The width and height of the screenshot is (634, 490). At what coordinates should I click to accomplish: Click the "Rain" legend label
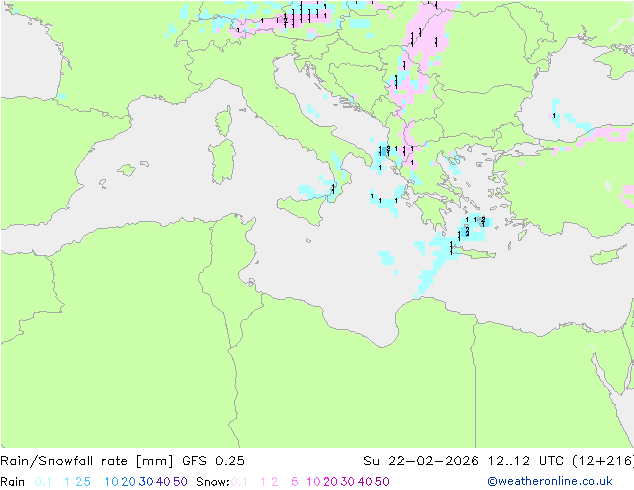pos(13,482)
